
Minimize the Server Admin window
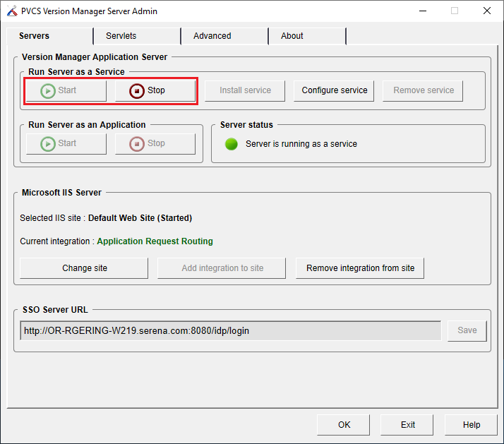coord(423,11)
